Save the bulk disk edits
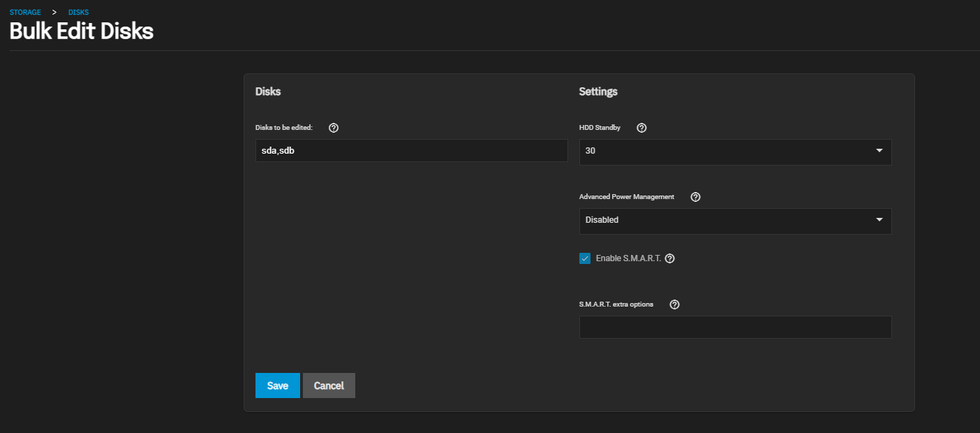The width and height of the screenshot is (980, 433). tap(278, 386)
